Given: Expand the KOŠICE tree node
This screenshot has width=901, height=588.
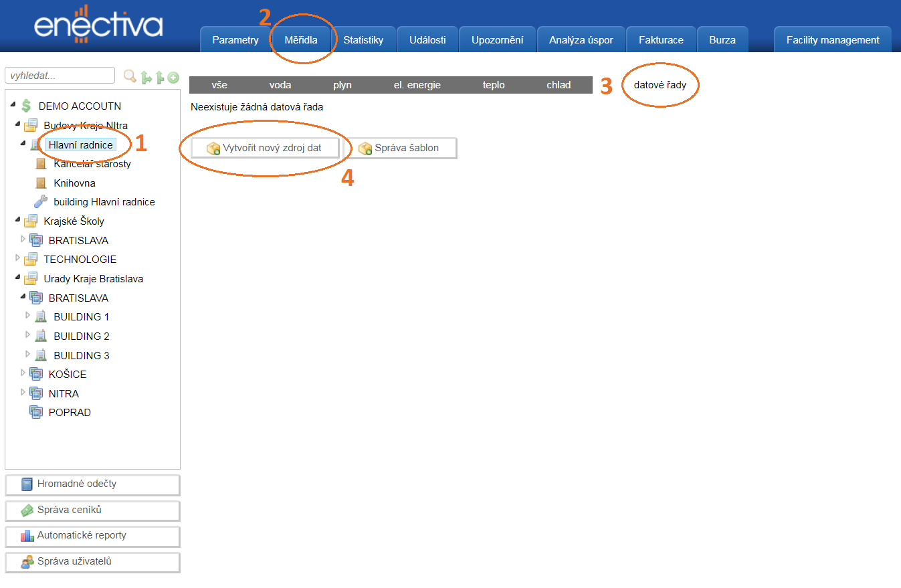Looking at the screenshot, I should point(23,373).
